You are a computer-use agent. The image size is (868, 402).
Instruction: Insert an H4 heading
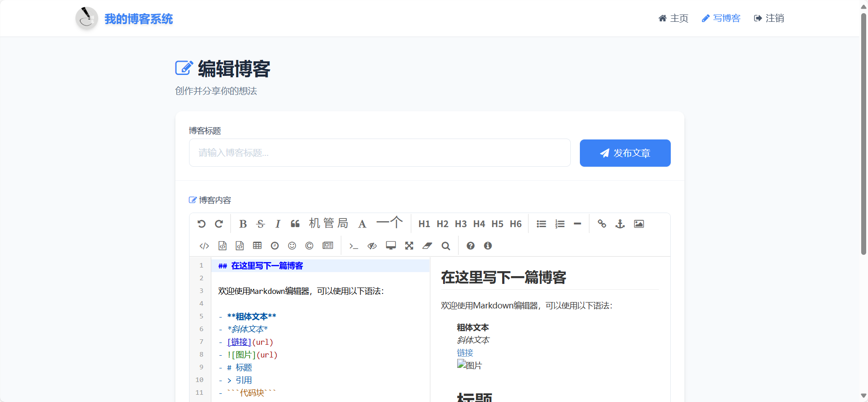[479, 224]
